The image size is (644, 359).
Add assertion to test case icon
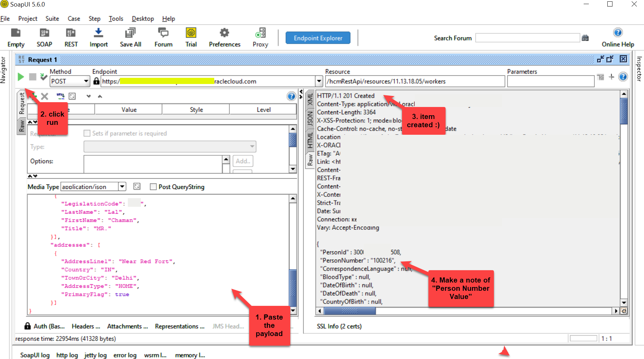tap(44, 77)
